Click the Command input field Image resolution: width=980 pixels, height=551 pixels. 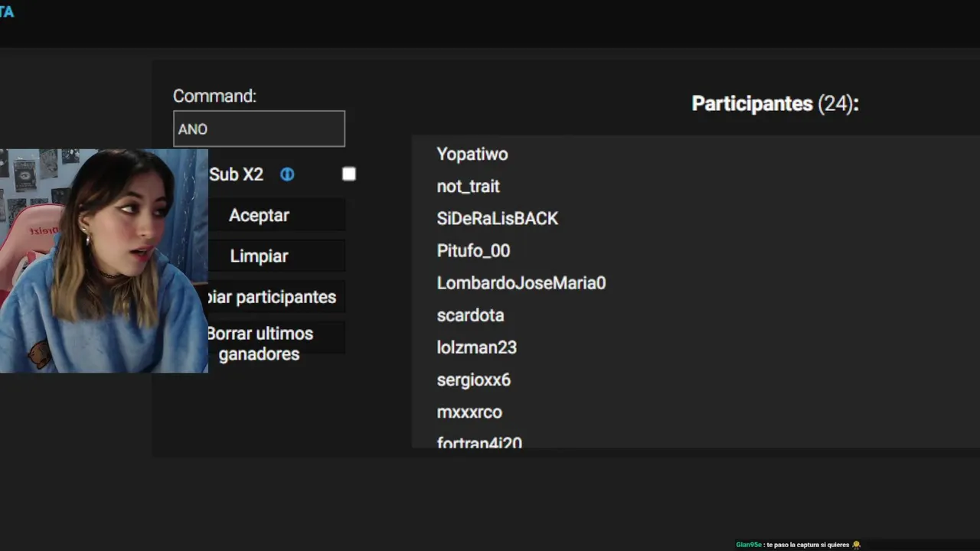pyautogui.click(x=259, y=129)
